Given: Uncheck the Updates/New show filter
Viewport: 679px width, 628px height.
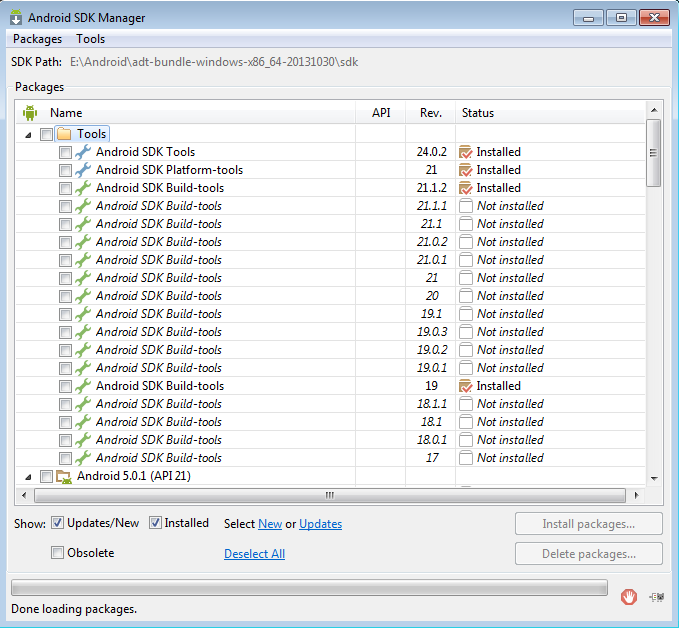Looking at the screenshot, I should tap(57, 523).
